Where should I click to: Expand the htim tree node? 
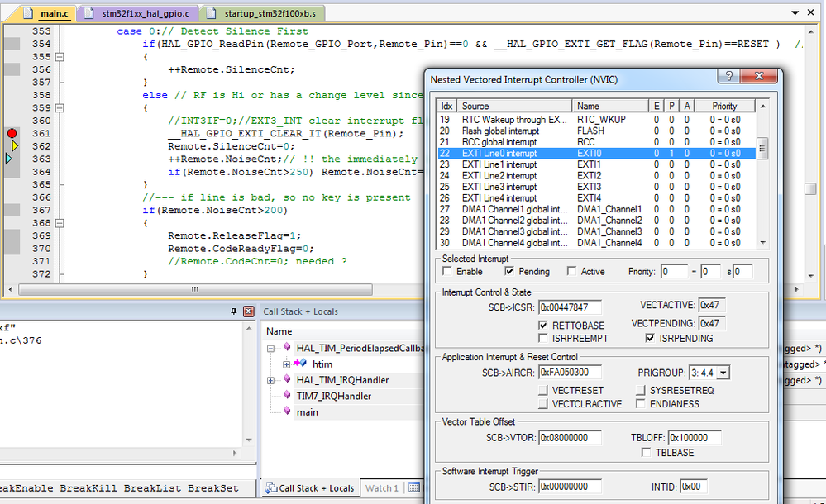point(287,364)
